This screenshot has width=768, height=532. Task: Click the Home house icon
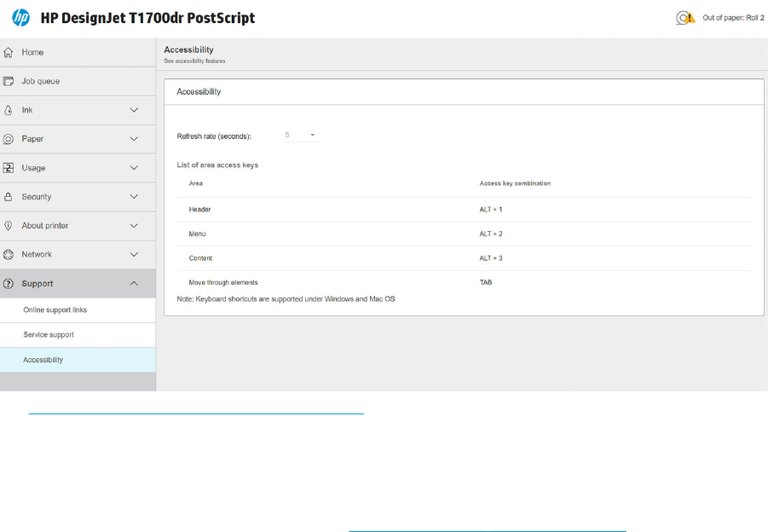click(9, 52)
